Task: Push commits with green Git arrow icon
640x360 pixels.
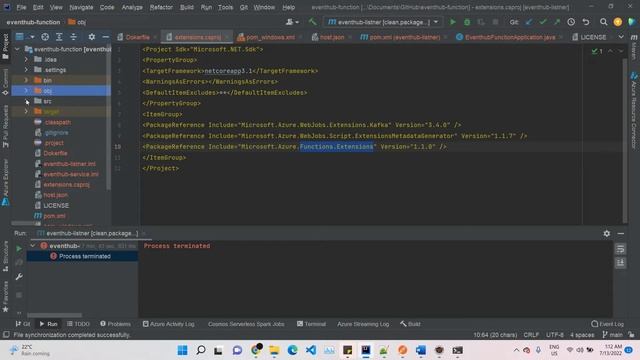Action: (x=557, y=22)
